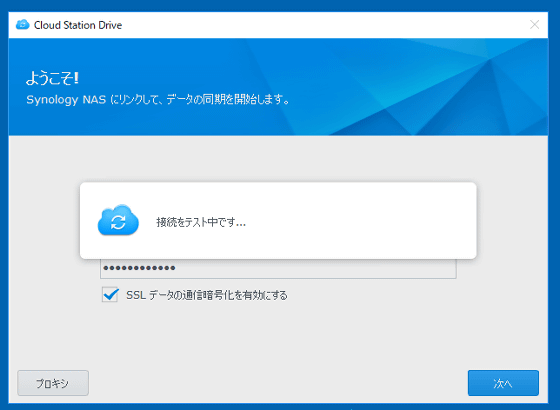This screenshot has height=410, width=560.
Task: Open the プロキシ proxy settings button
Action: tap(53, 383)
